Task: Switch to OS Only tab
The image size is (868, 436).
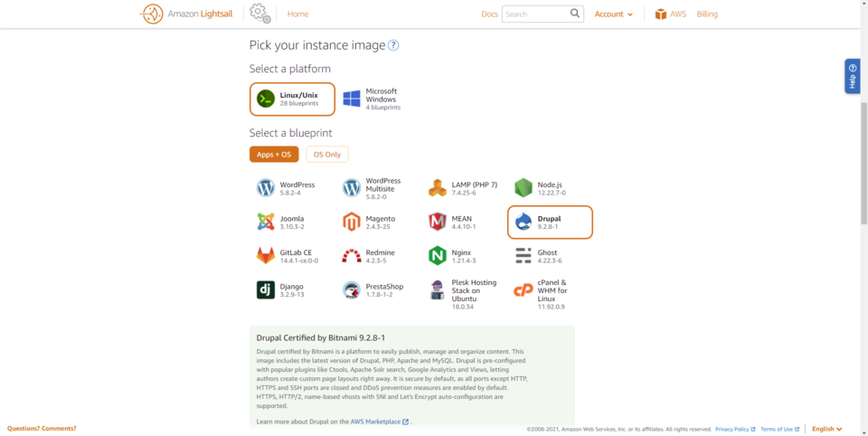Action: [327, 155]
